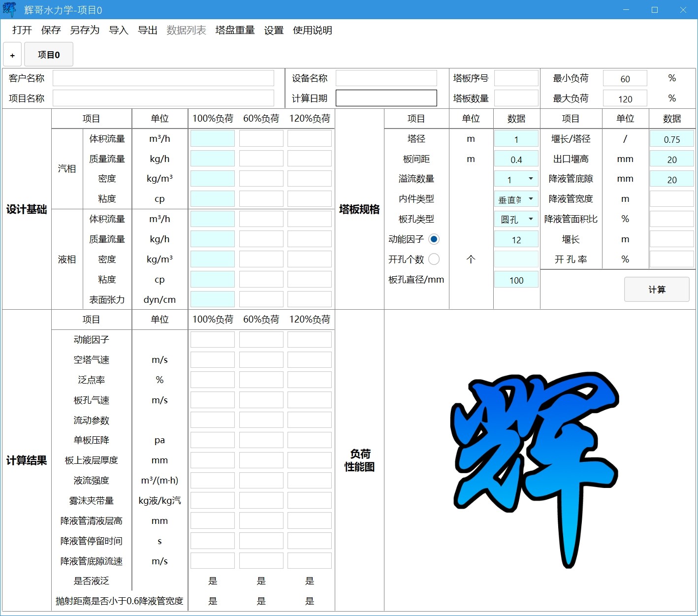Image resolution: width=698 pixels, height=616 pixels.
Task: Open the 打开 menu
Action: click(22, 30)
